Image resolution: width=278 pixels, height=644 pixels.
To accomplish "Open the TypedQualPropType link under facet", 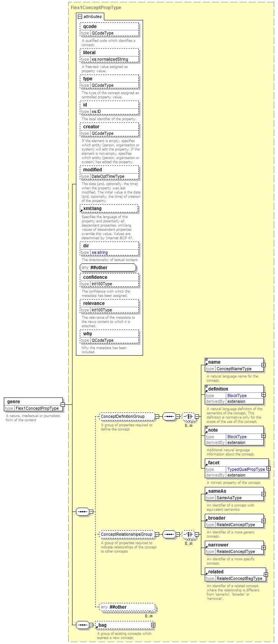I will 246,469.
